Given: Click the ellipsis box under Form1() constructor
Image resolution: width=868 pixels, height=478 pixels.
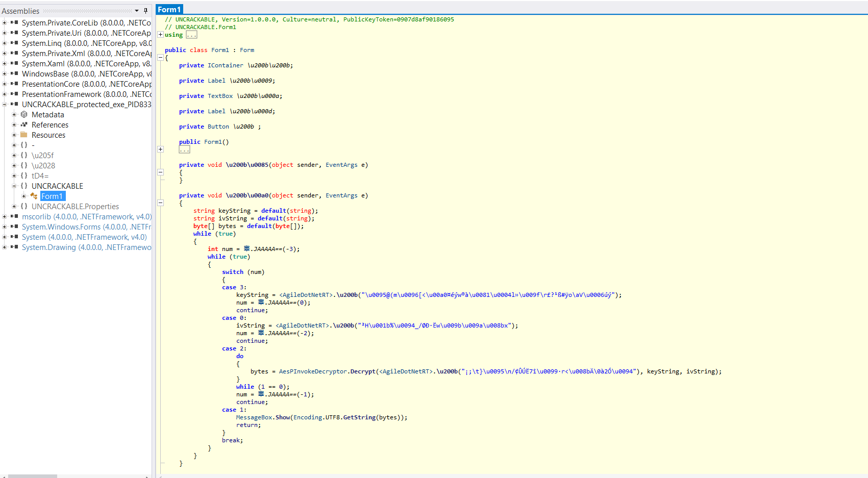Looking at the screenshot, I should [184, 149].
